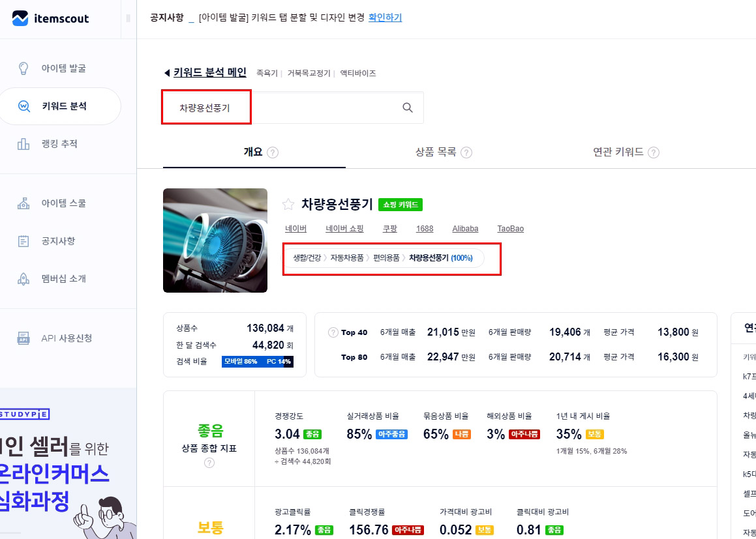Click the search magnifier icon in keyword box

point(408,108)
